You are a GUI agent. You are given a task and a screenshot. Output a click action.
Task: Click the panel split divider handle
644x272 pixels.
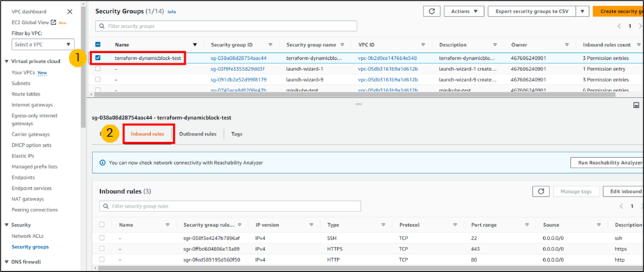[x=360, y=104]
